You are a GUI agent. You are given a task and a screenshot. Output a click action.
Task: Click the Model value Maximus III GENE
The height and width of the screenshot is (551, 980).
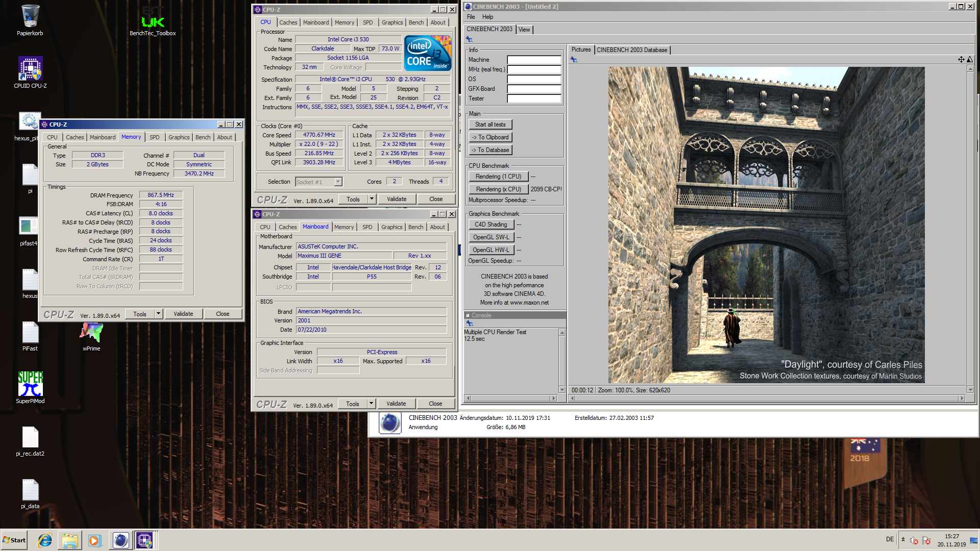click(x=344, y=256)
